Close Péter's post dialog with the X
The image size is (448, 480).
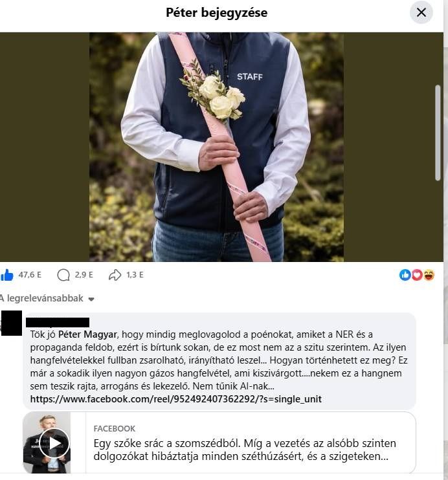tap(421, 12)
